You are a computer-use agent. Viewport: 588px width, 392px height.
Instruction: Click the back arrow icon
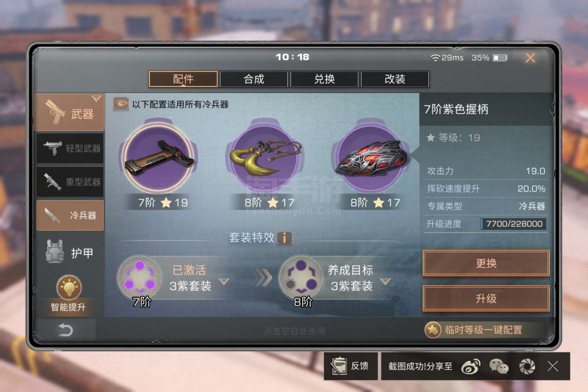click(65, 330)
